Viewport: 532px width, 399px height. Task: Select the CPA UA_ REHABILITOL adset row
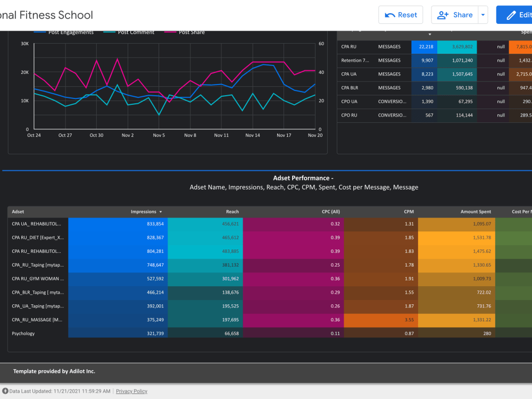pyautogui.click(x=270, y=224)
